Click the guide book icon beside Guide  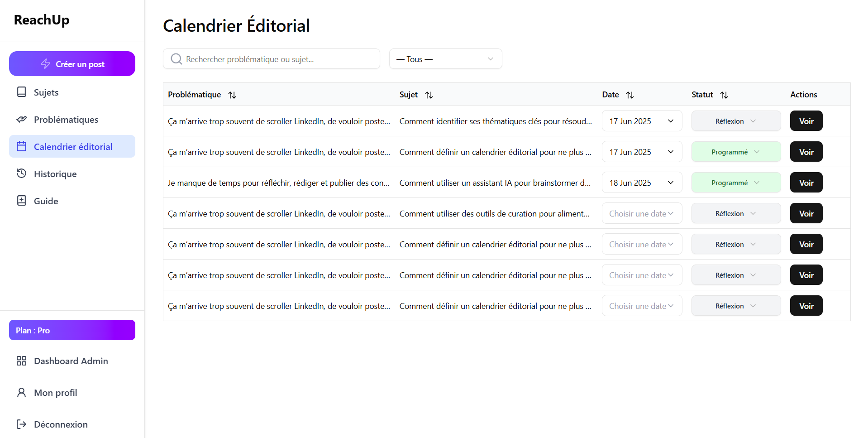click(21, 201)
